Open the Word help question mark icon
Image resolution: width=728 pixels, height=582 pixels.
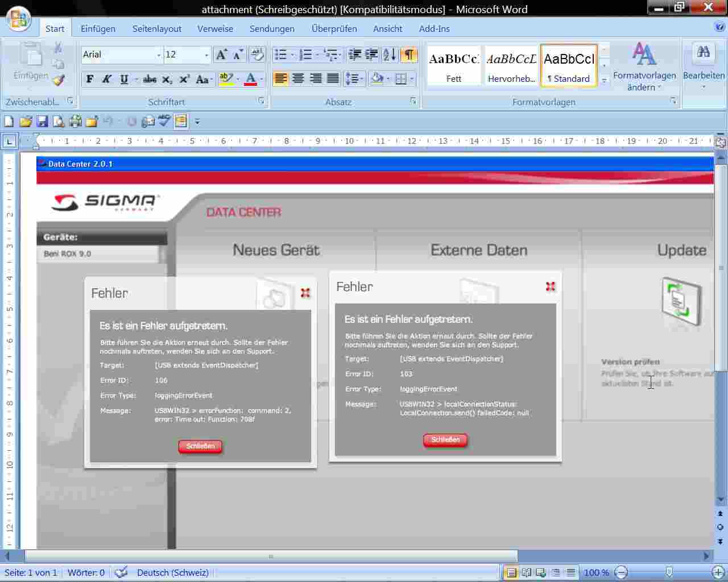coord(719,27)
